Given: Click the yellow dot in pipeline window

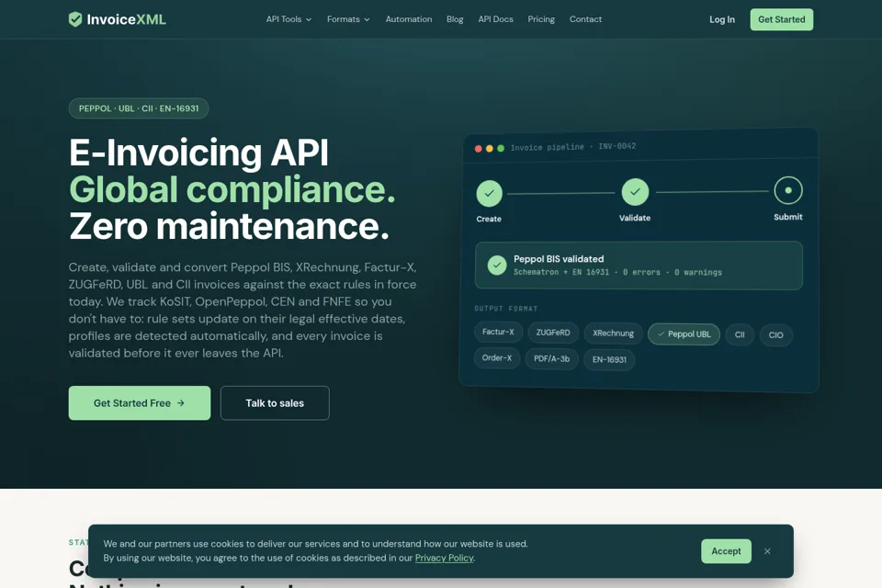Looking at the screenshot, I should (490, 149).
